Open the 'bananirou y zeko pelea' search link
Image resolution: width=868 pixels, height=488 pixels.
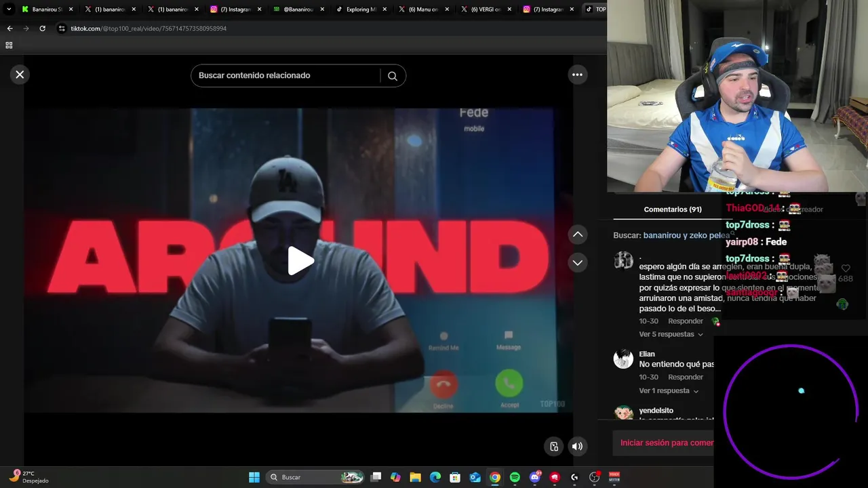(x=686, y=235)
